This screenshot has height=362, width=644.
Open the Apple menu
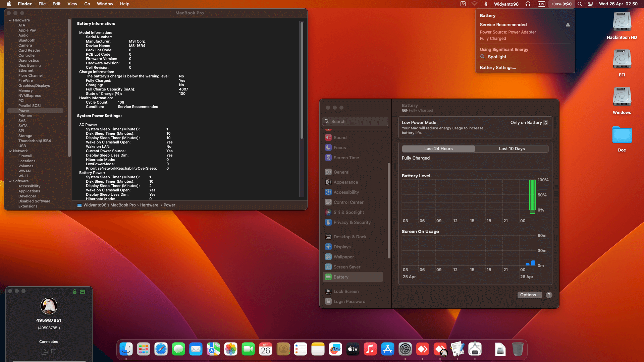click(9, 4)
